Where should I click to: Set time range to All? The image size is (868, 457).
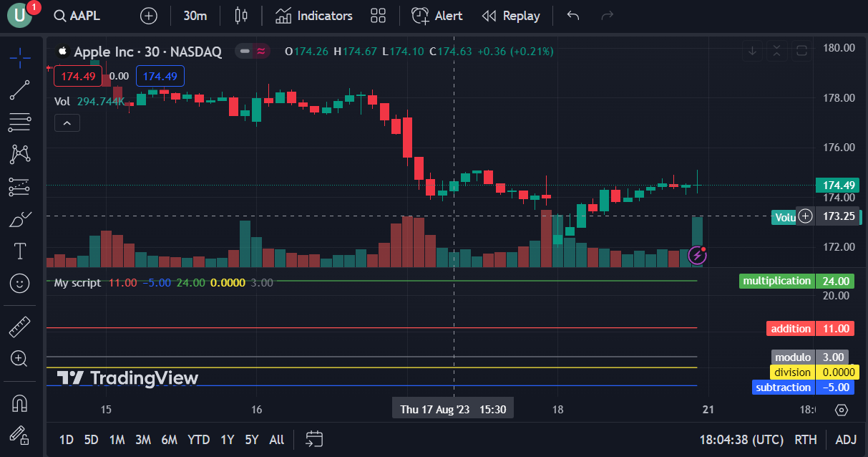[x=276, y=440]
